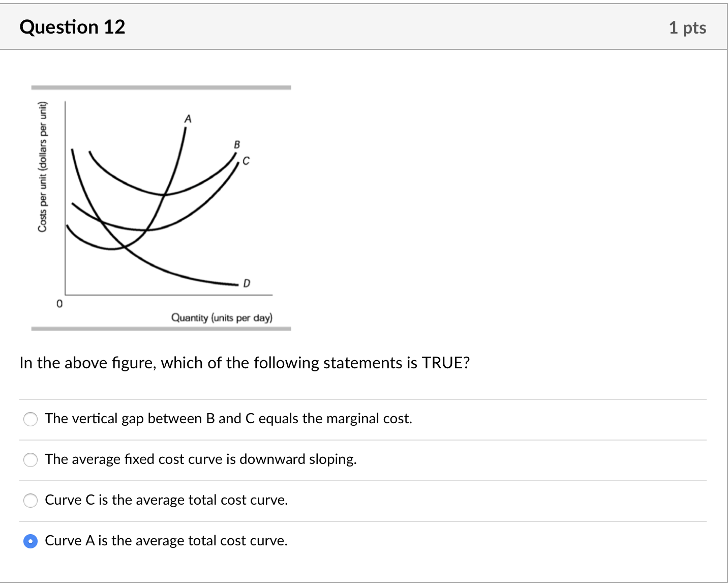Viewport: 728px width, 583px height.
Task: Click the Question 12 heading
Action: tap(72, 27)
